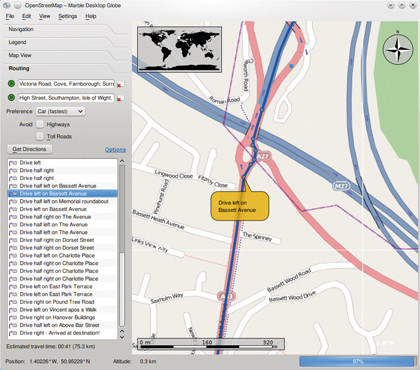
Task: Select the 'Drive left' instruction at the top of the list
Action: (63, 163)
